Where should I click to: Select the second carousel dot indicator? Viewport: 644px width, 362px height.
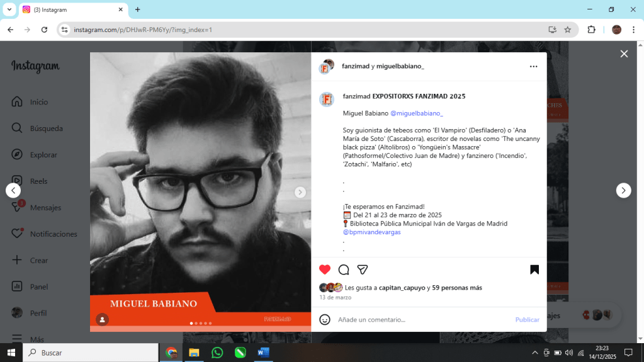pos(196,323)
